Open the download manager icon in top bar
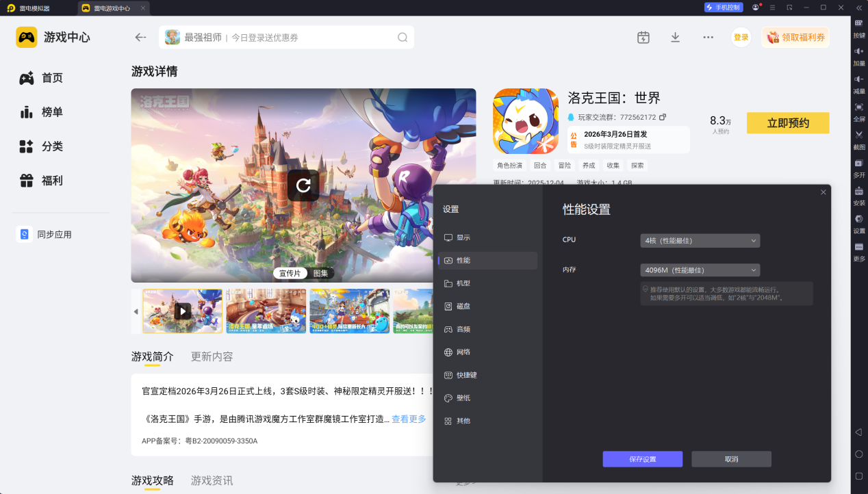Image resolution: width=868 pixels, height=494 pixels. pyautogui.click(x=675, y=38)
